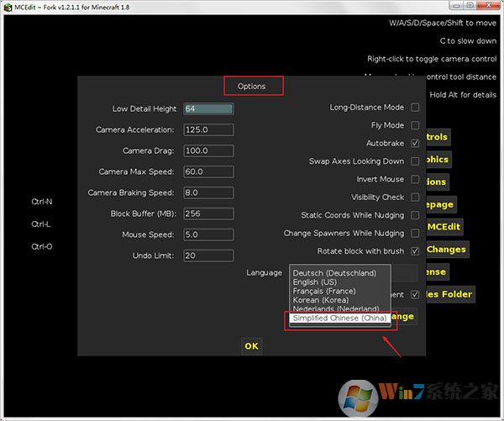
Task: Click the MCEdit app icon in title bar
Action: click(8, 6)
